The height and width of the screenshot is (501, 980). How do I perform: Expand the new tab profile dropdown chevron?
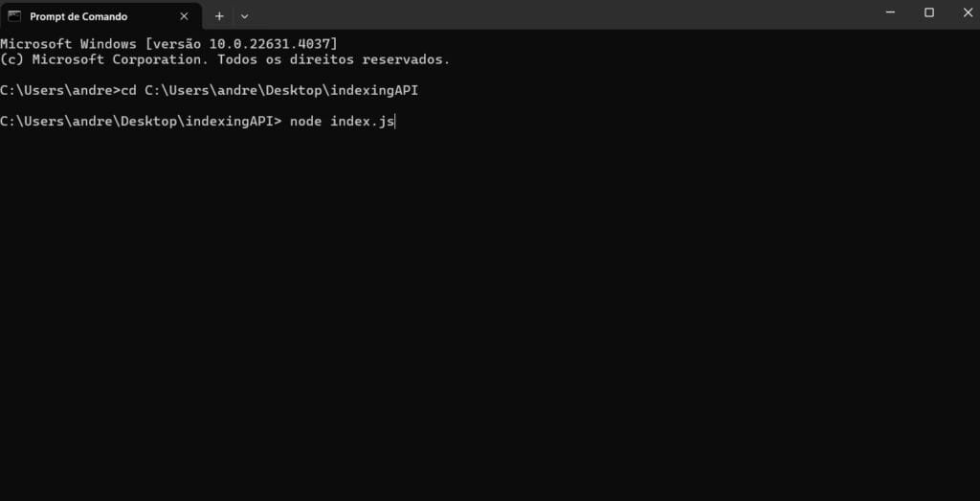(x=244, y=16)
